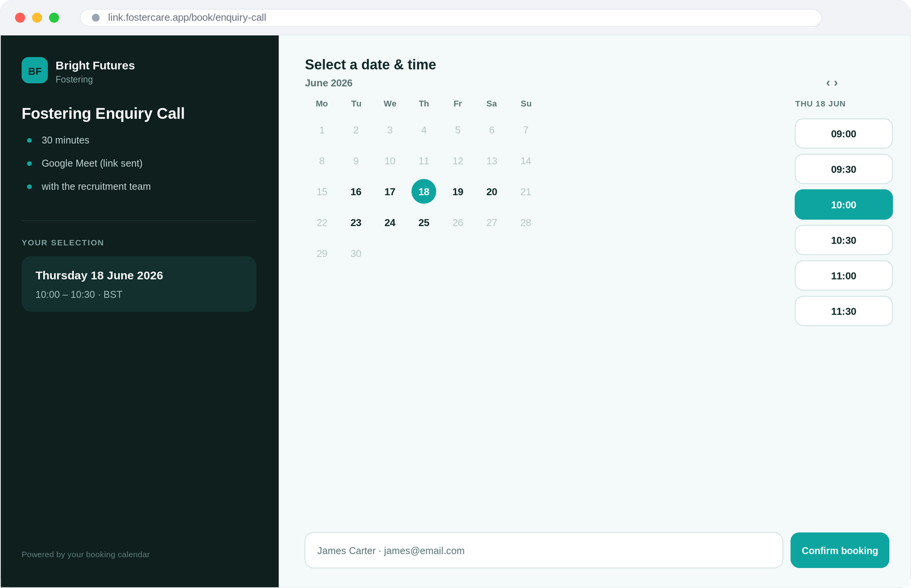Viewport: 911px width, 588px height.
Task: Click the site info icon in address bar
Action: [x=96, y=18]
